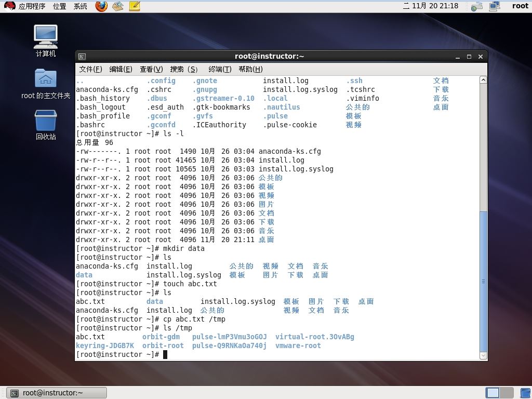The height and width of the screenshot is (399, 532).
Task: Open the 系统 system menu
Action: [x=81, y=6]
